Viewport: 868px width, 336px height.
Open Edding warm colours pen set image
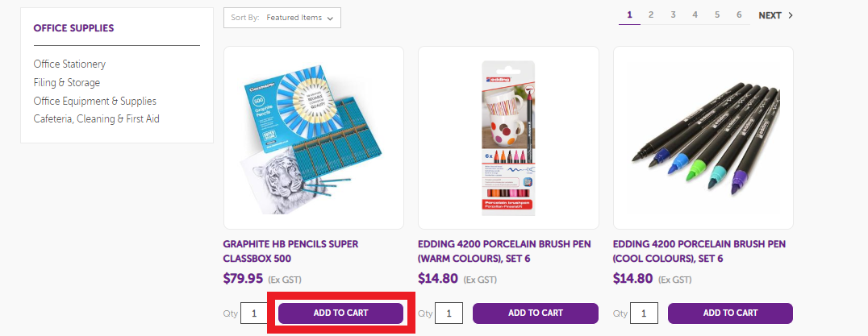pyautogui.click(x=508, y=138)
